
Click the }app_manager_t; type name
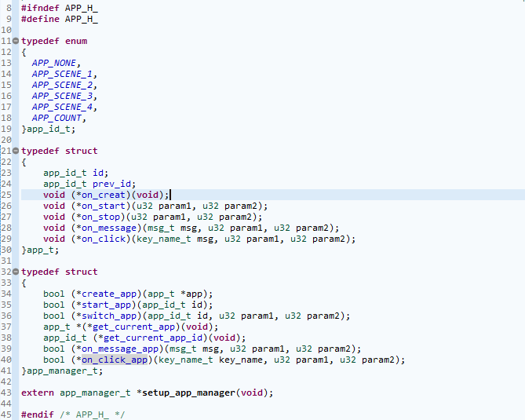click(x=62, y=371)
